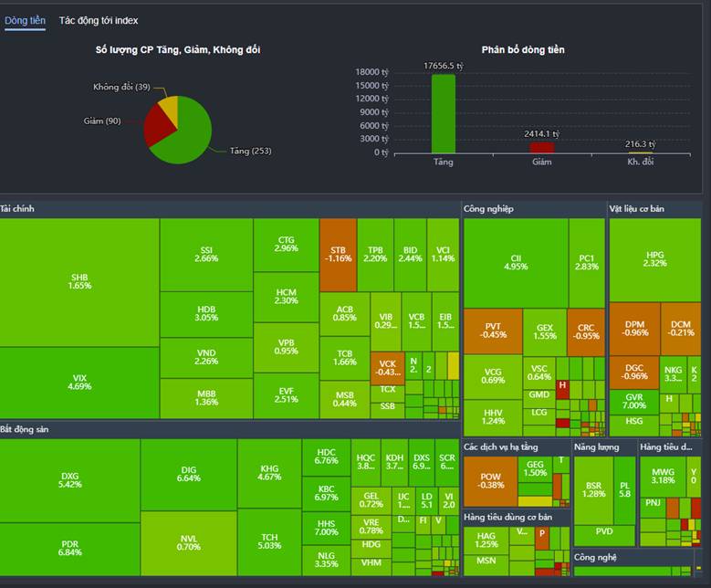Select the TCH 5.03% tile
Viewport: 711px width, 588px height.
coord(269,541)
